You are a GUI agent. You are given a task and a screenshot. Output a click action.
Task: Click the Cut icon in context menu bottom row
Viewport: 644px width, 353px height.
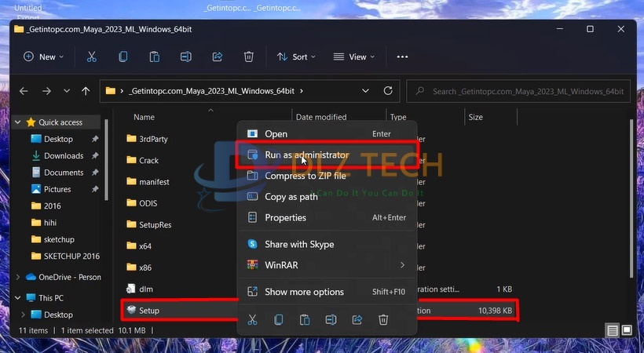pos(252,319)
